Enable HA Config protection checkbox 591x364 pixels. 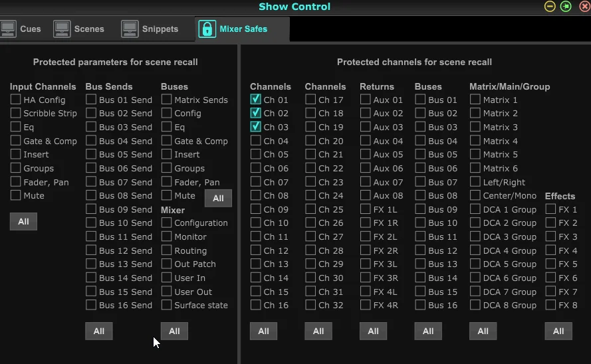coord(15,100)
